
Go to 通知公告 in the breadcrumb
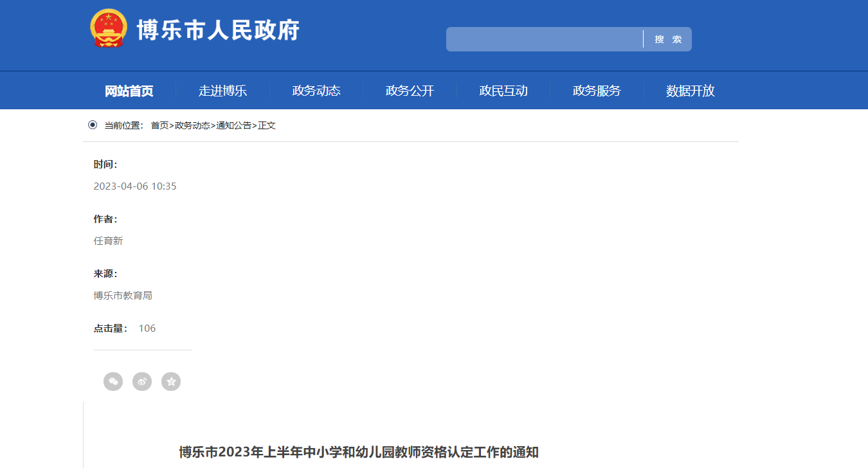pos(234,125)
